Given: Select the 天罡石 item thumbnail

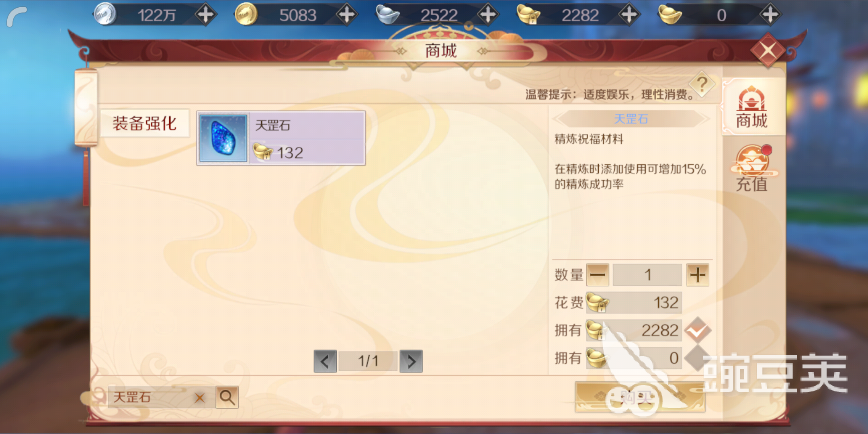Looking at the screenshot, I should pos(223,138).
